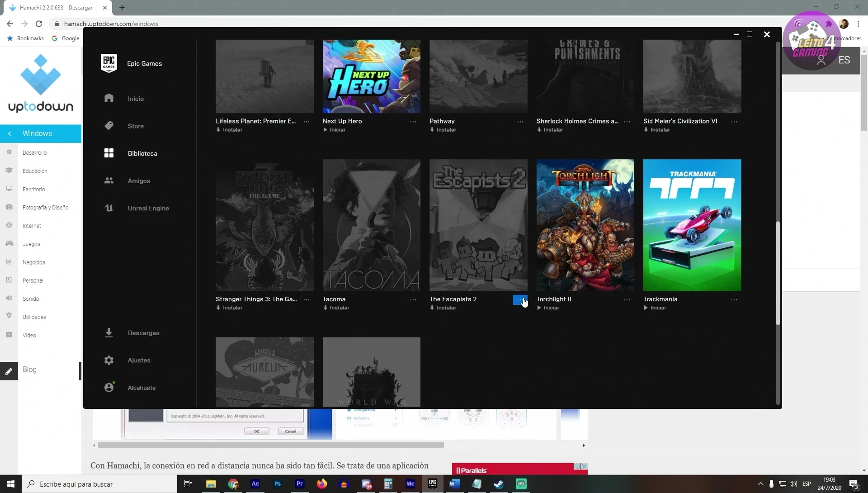Click Instalar under Lifeless Planet
Viewport: 868px width, 493px height.
229,130
